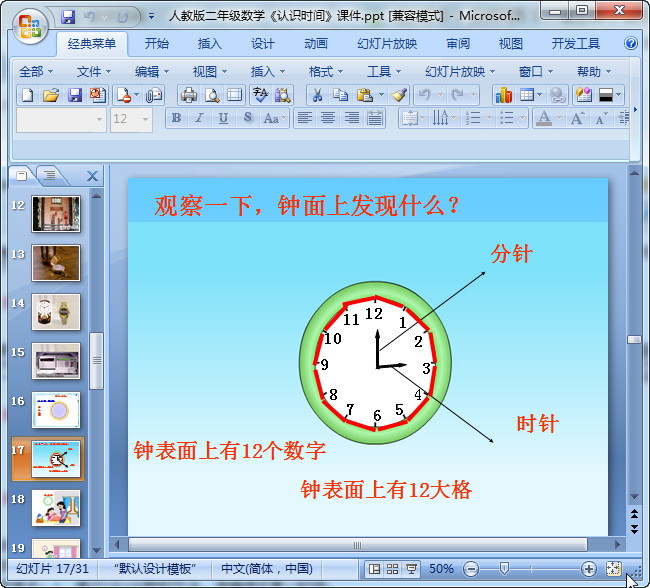Click the zoom slider handle

504,569
